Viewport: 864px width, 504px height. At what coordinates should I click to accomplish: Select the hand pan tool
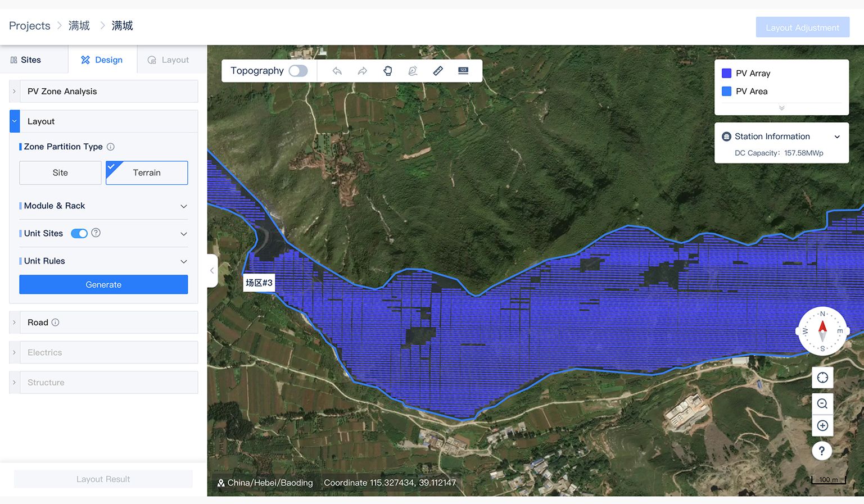387,71
